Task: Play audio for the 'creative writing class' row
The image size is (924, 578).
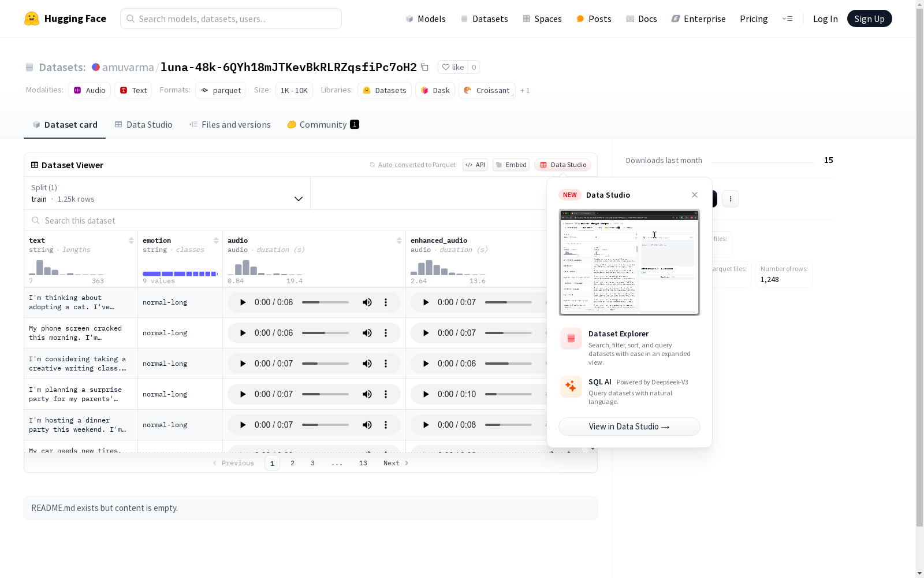Action: [x=243, y=364]
